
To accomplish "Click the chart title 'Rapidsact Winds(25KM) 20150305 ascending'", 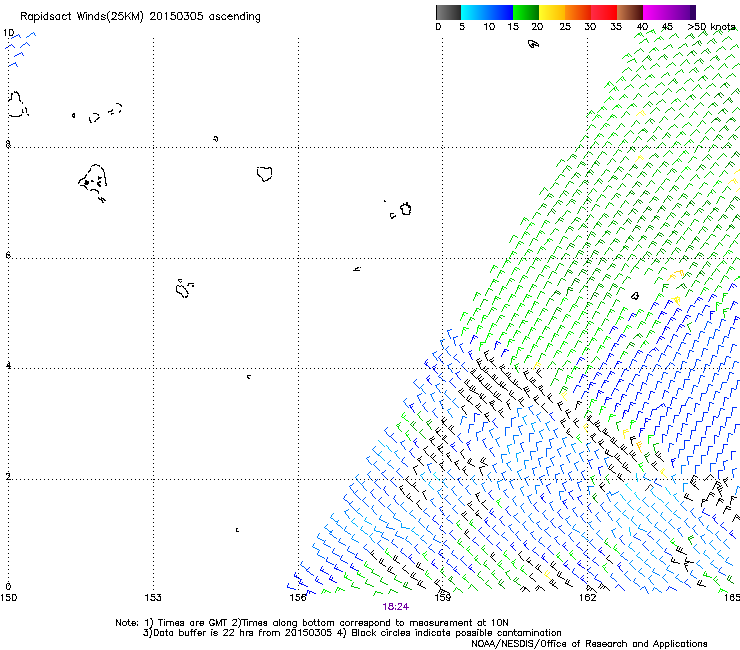I will click(x=140, y=16).
